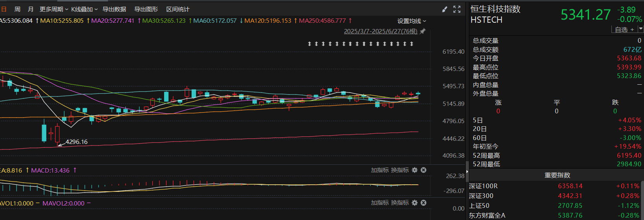The image size is (644, 220).
Task: Open settings gear for MACD indicator panel
Action: 415,170
